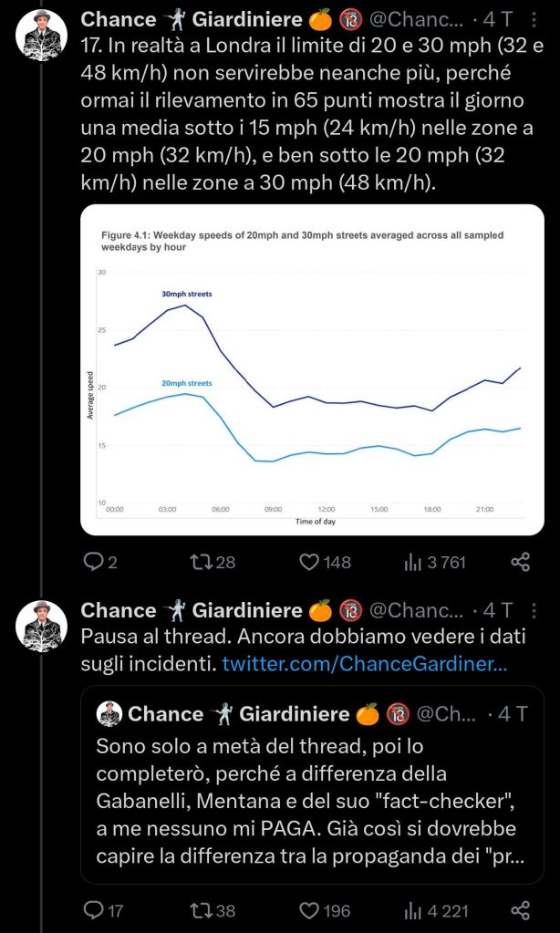Open the twitter.com/ChanceGardiner link

point(364,665)
